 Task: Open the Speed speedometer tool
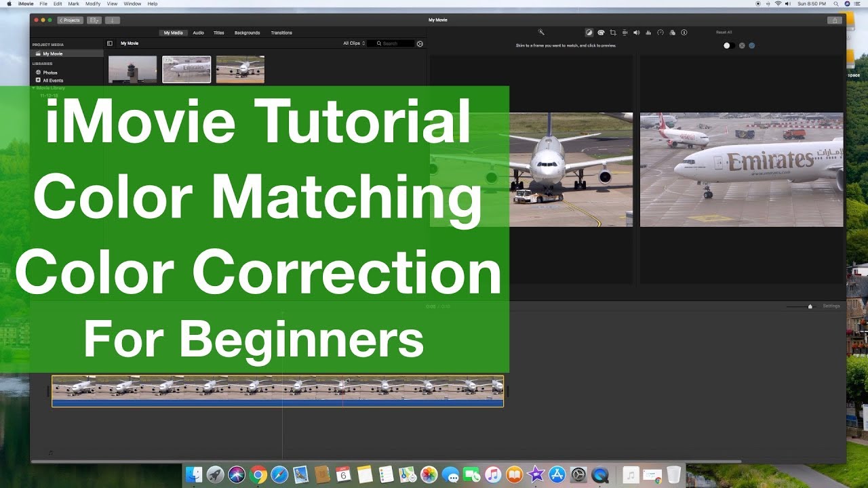pos(660,32)
